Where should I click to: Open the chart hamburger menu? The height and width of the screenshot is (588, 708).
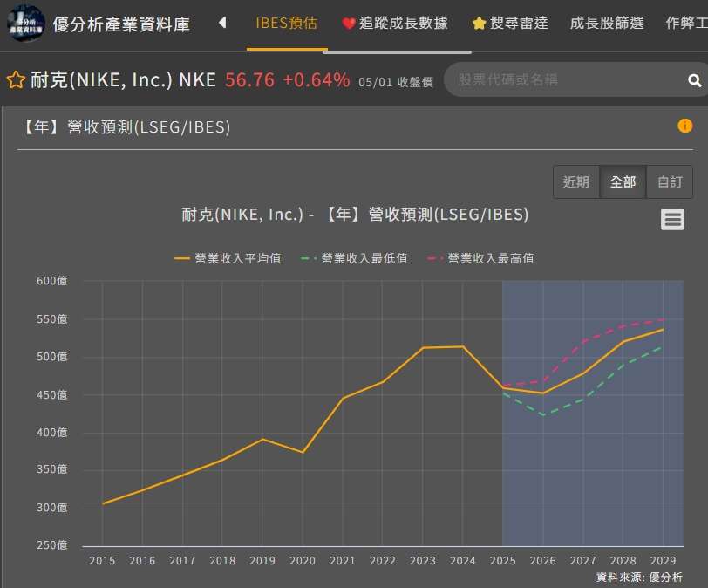click(672, 220)
